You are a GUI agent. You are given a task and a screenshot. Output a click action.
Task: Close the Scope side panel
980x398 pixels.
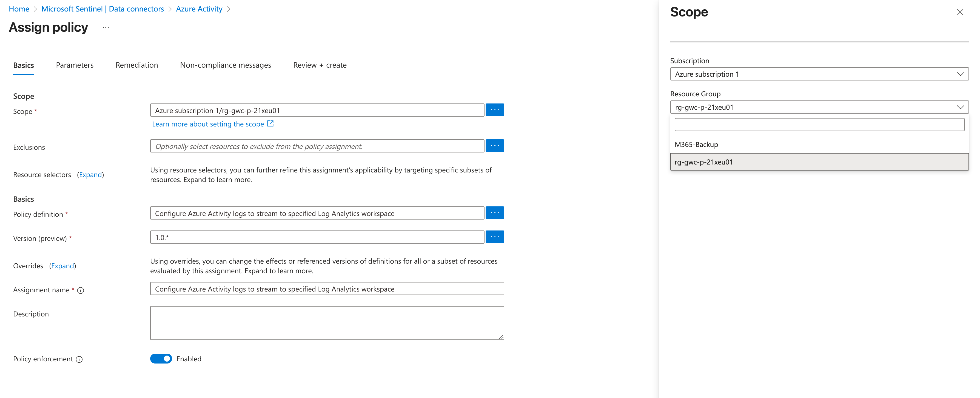click(x=960, y=12)
